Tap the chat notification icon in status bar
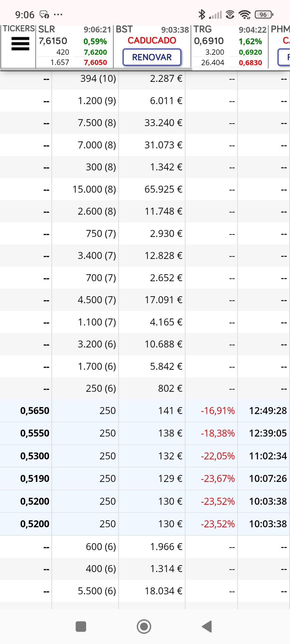The width and height of the screenshot is (290, 644). pyautogui.click(x=44, y=14)
